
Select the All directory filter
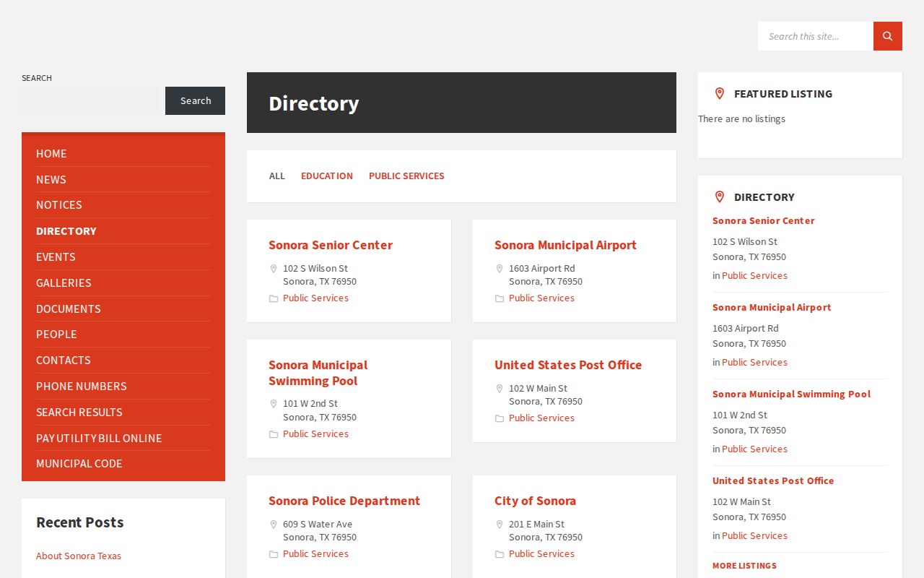tap(277, 176)
